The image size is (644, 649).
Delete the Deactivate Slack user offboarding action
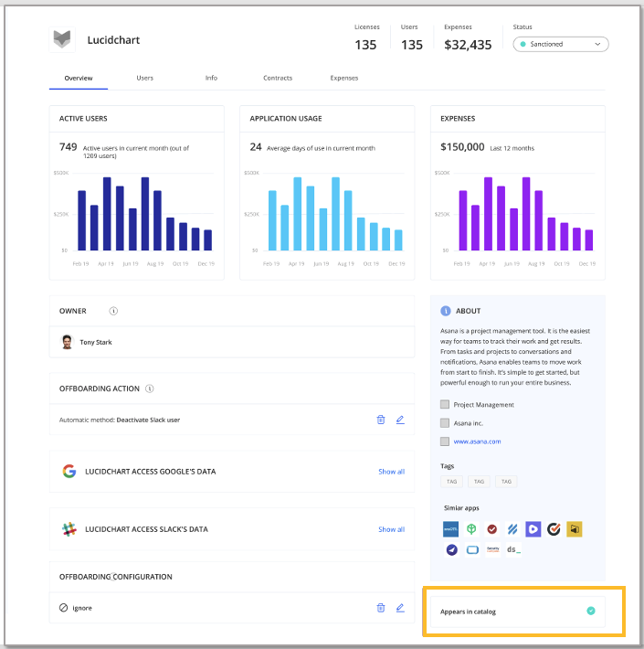click(x=381, y=420)
